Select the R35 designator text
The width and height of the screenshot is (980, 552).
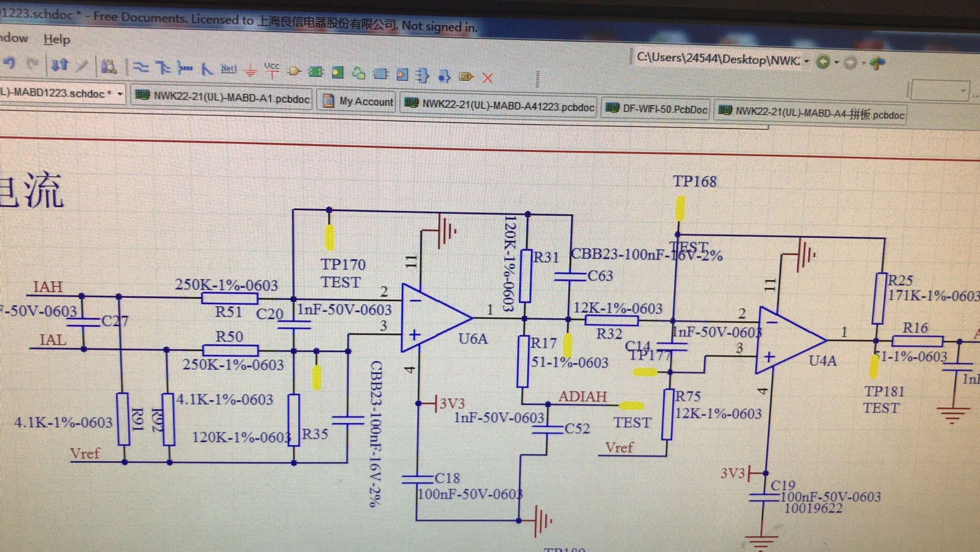click(x=315, y=434)
